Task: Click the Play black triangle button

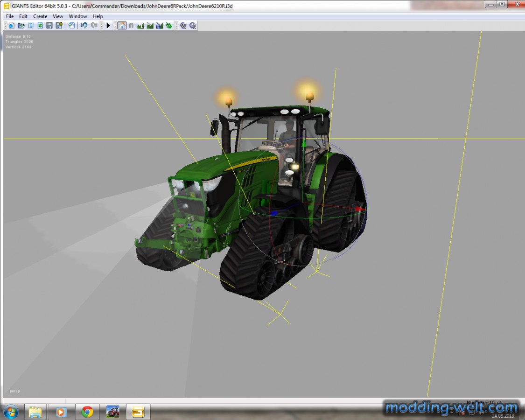Action: (108, 26)
